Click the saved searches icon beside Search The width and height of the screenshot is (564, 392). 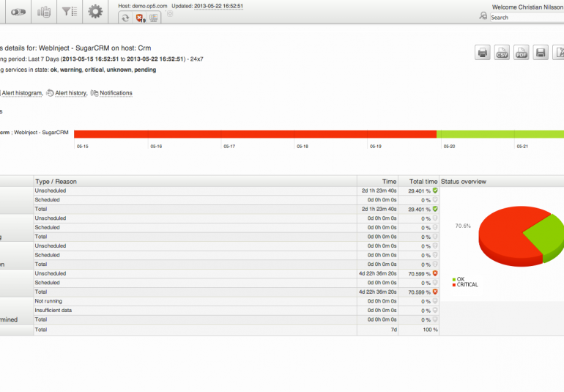(x=483, y=16)
